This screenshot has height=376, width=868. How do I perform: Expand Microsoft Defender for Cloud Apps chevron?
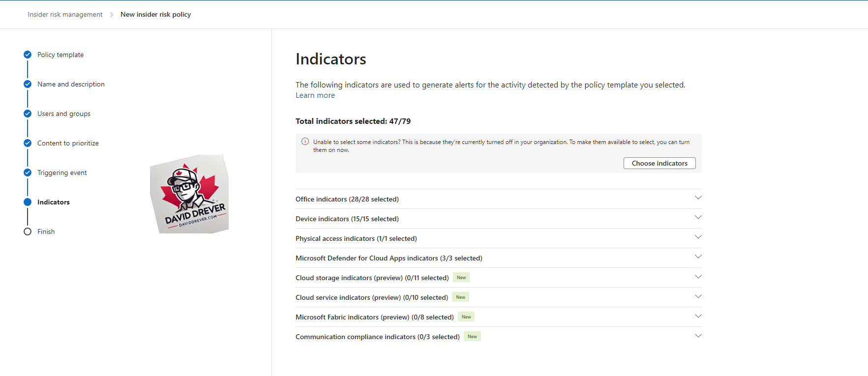point(698,257)
